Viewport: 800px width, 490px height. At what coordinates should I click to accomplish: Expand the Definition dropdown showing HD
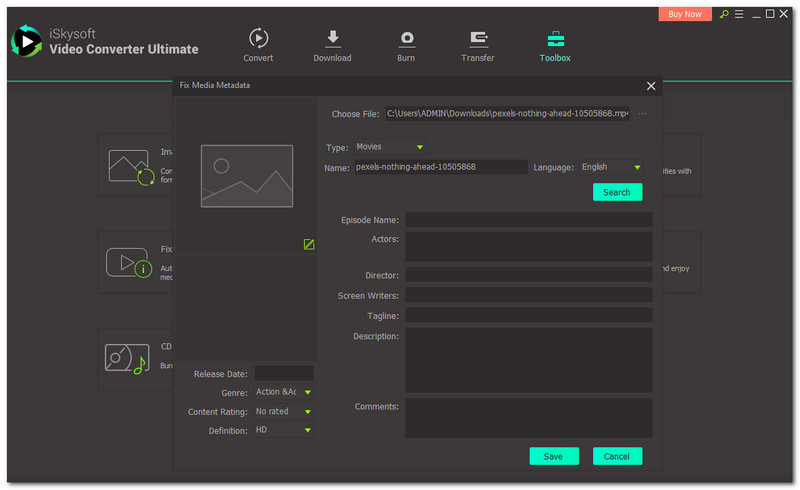(284, 430)
